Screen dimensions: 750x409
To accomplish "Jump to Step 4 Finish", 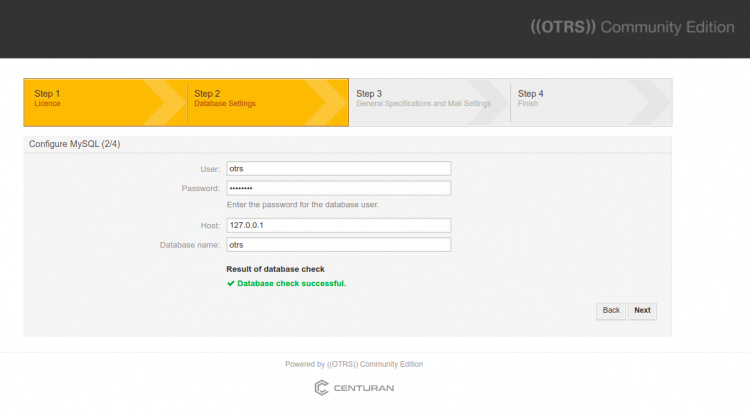I will tap(531, 98).
